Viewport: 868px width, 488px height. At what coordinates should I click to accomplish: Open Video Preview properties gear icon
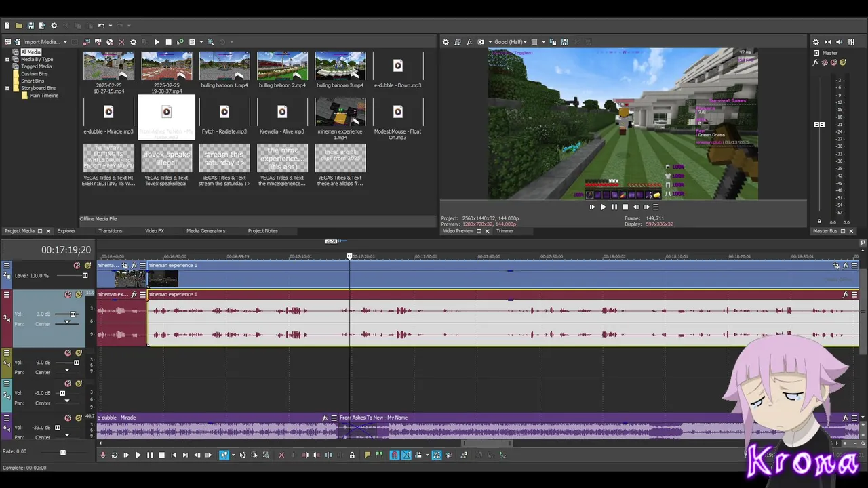(x=446, y=42)
